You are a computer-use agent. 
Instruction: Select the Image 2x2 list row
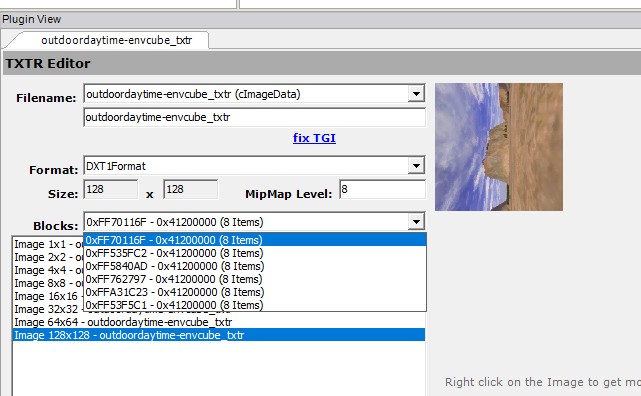point(48,257)
